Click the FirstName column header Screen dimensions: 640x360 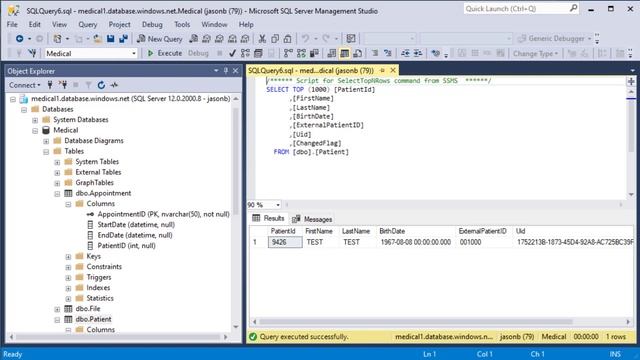[x=319, y=231]
